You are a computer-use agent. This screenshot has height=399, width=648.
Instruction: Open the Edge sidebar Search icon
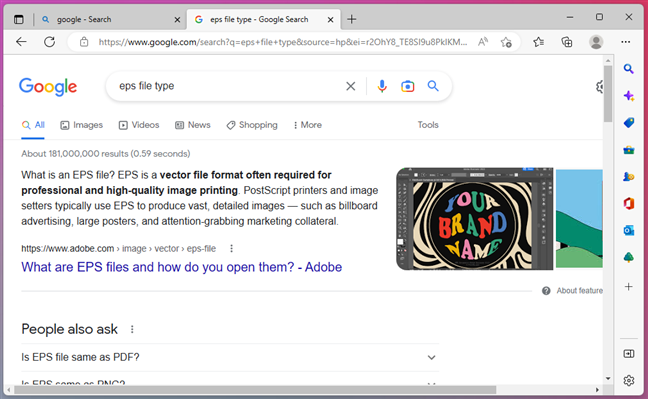coord(629,69)
